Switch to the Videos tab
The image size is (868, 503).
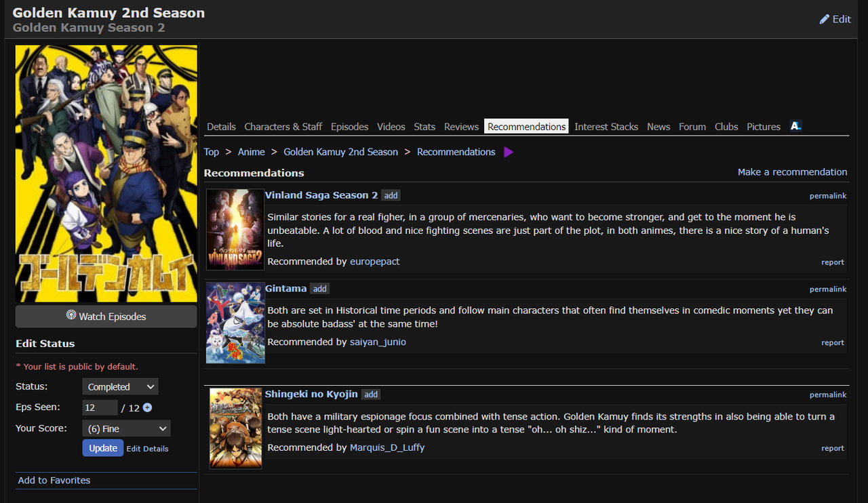pos(391,127)
